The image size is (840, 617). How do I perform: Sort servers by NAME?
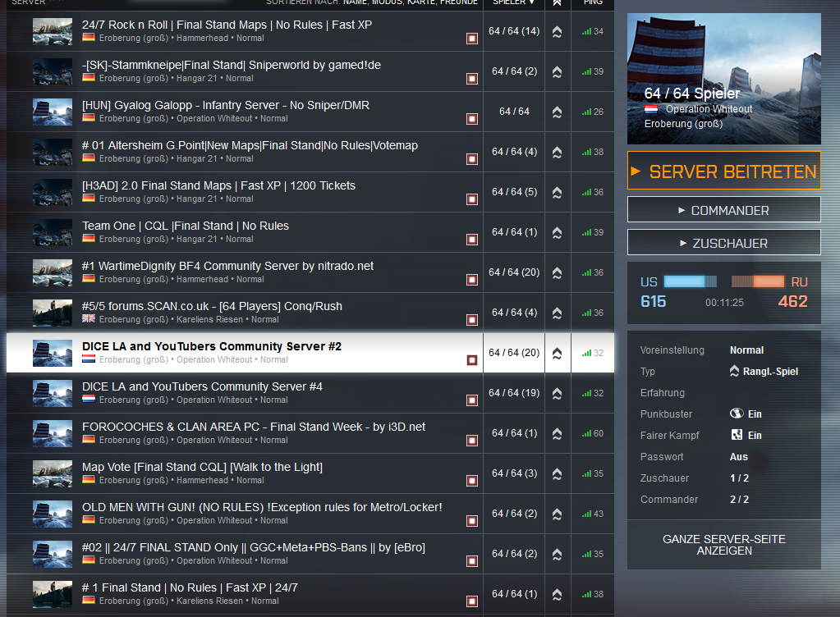coord(356,2)
